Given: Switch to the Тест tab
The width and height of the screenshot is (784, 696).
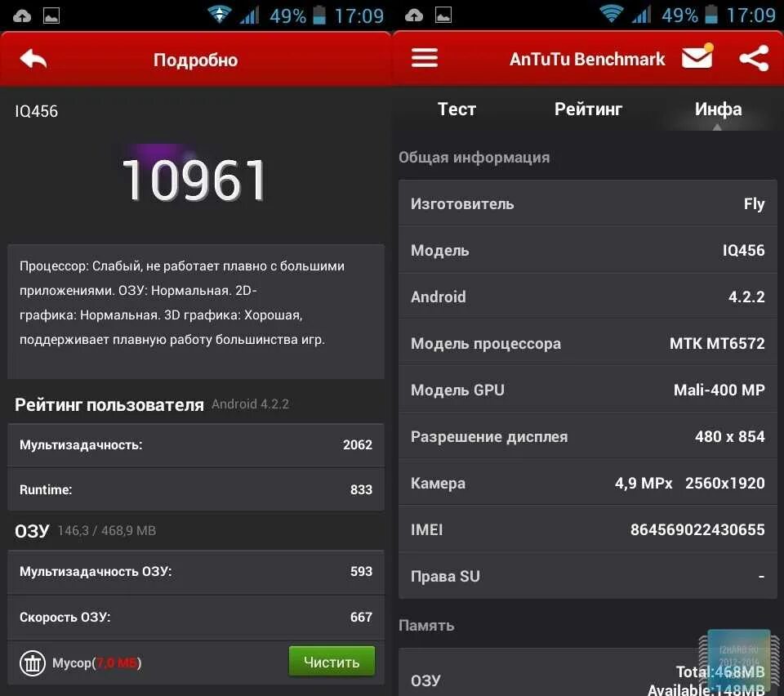Looking at the screenshot, I should click(457, 109).
